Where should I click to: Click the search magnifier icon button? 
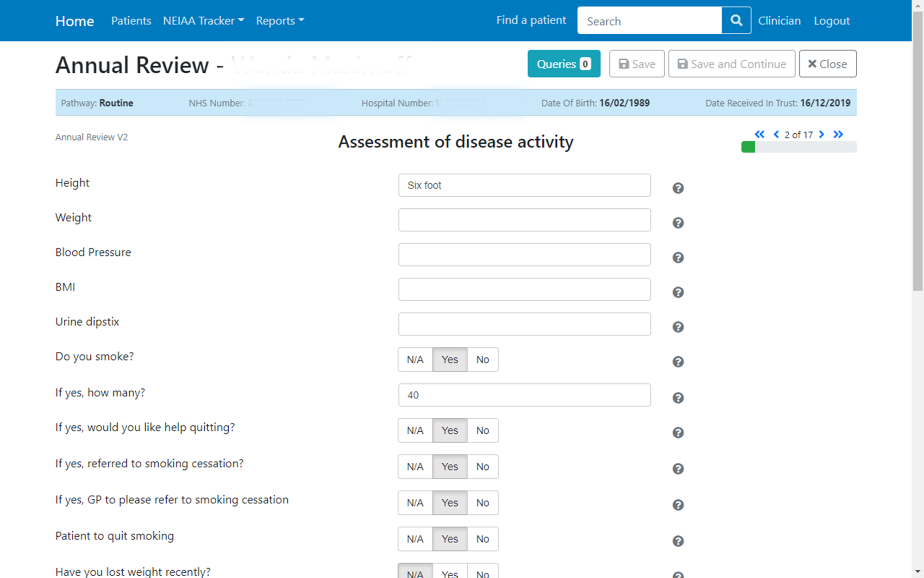(x=736, y=20)
